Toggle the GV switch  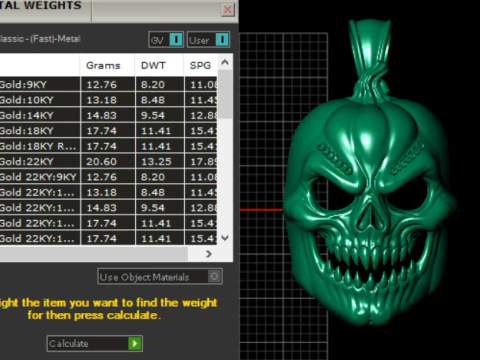tap(166, 40)
